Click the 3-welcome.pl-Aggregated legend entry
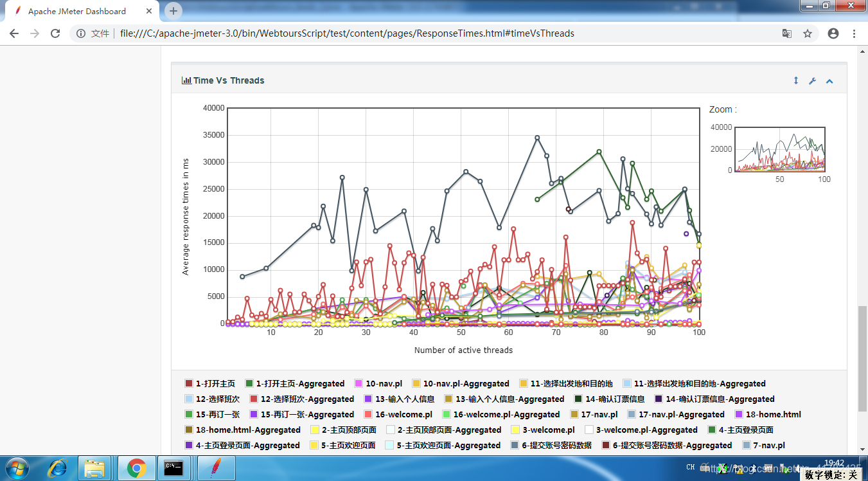Screen dimensions: 868x481 (641, 430)
